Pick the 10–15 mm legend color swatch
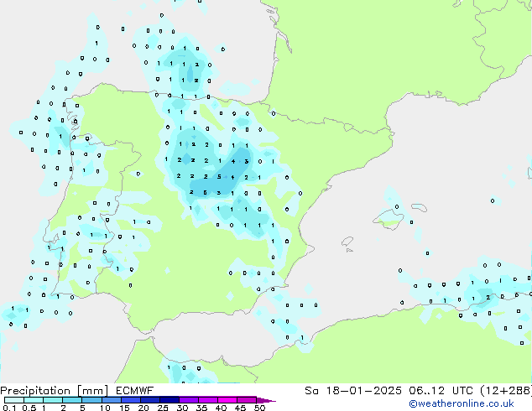This screenshot has height=411, width=532. click(113, 400)
